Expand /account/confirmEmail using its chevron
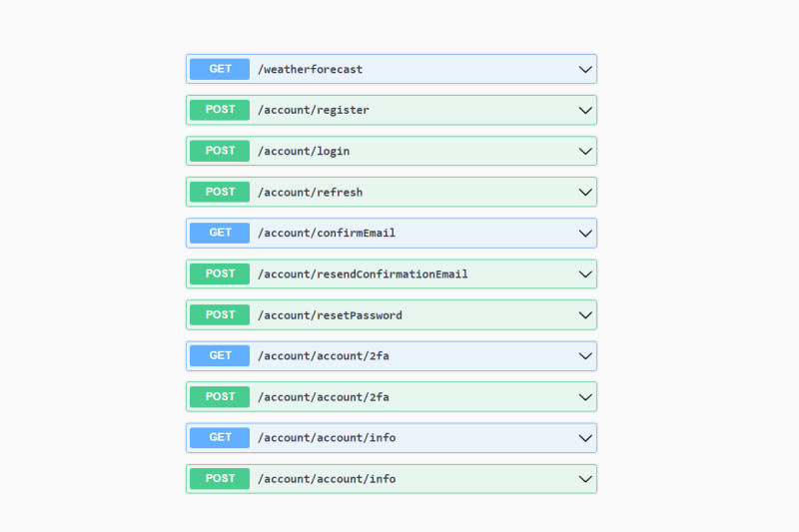799x532 pixels. point(585,233)
